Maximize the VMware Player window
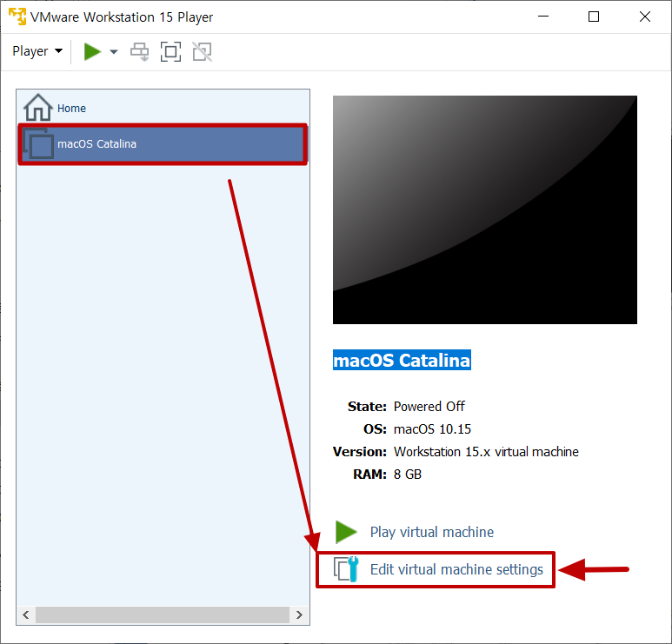Screen dimensions: 672x644 click(x=594, y=17)
